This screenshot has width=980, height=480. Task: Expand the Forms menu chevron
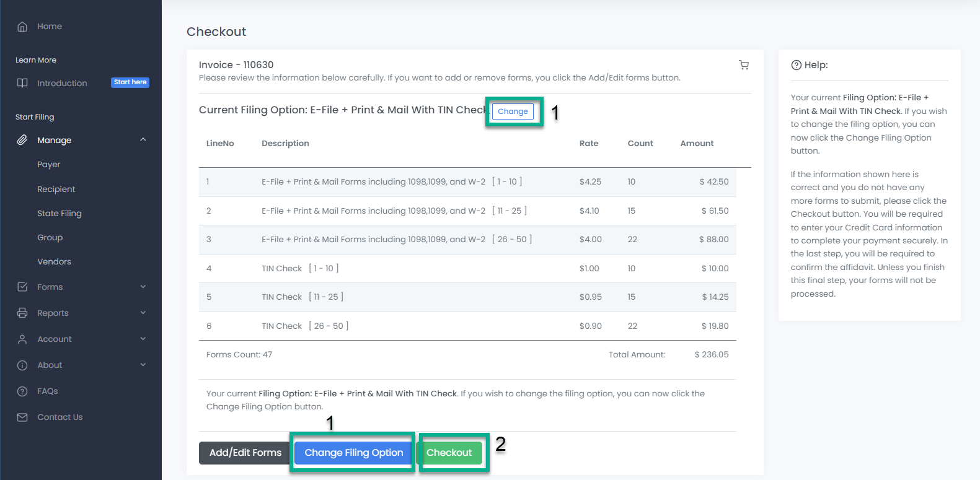(x=143, y=287)
